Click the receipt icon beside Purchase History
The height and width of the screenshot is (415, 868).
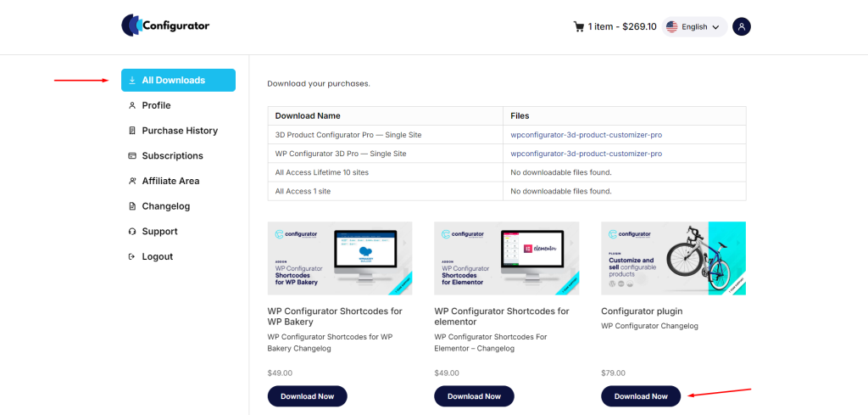131,131
